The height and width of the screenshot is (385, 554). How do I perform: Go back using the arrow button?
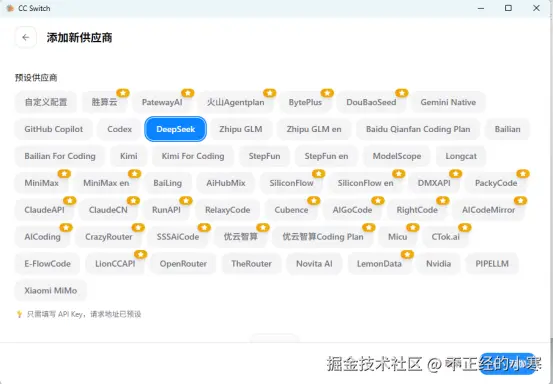tap(25, 37)
